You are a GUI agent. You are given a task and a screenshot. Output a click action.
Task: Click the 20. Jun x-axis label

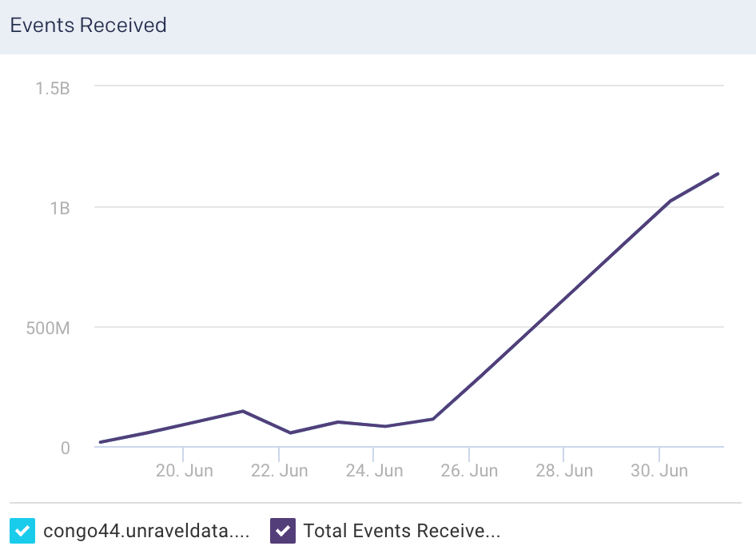coord(184,470)
